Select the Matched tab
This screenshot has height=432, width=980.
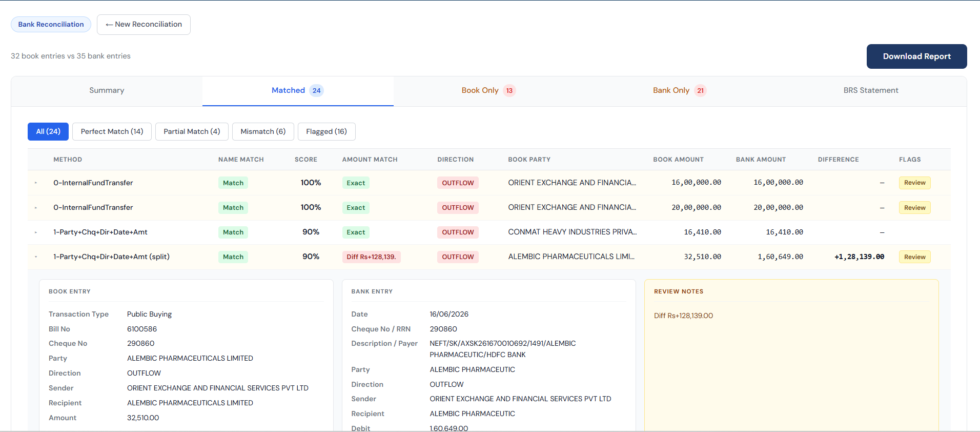pos(298,91)
